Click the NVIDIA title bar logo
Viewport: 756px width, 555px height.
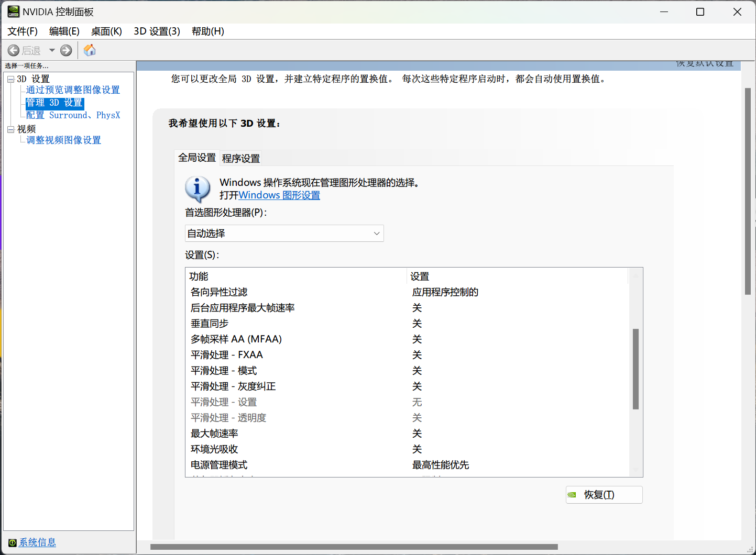(13, 12)
